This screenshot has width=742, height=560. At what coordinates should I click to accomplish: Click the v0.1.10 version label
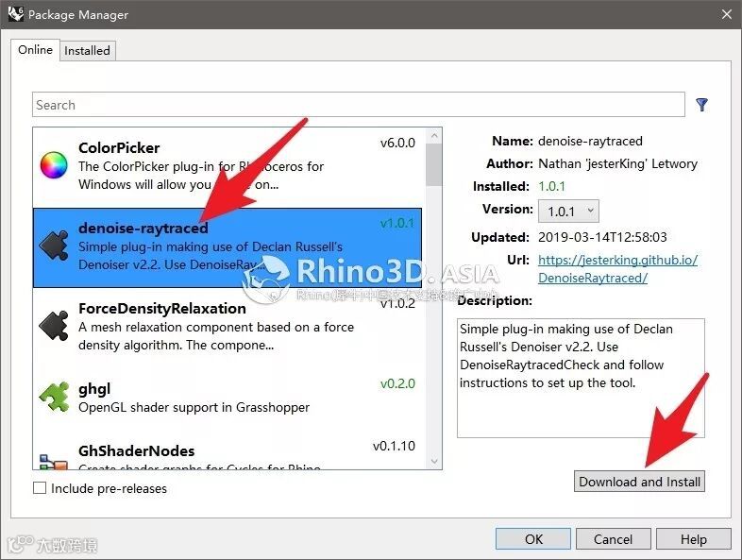coord(394,446)
